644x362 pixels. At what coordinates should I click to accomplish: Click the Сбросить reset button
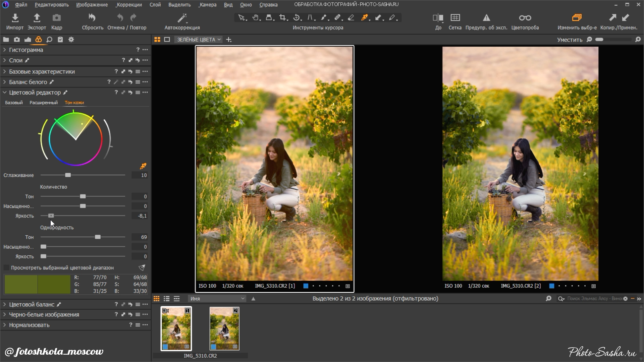(92, 18)
